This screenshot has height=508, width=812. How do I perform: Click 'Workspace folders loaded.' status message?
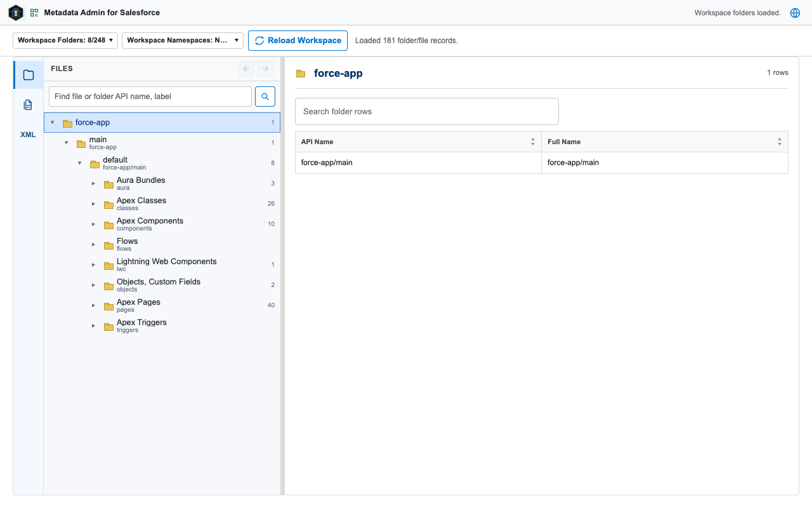pyautogui.click(x=737, y=13)
